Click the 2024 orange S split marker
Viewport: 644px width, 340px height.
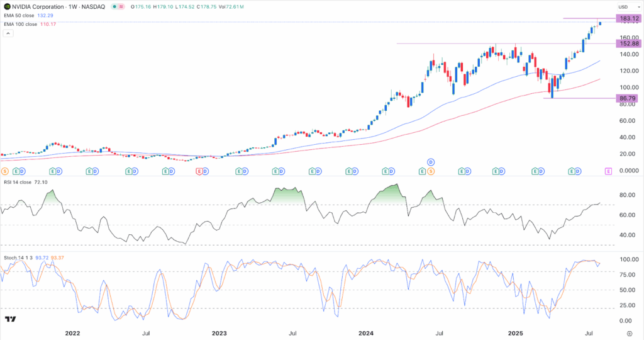click(x=431, y=171)
